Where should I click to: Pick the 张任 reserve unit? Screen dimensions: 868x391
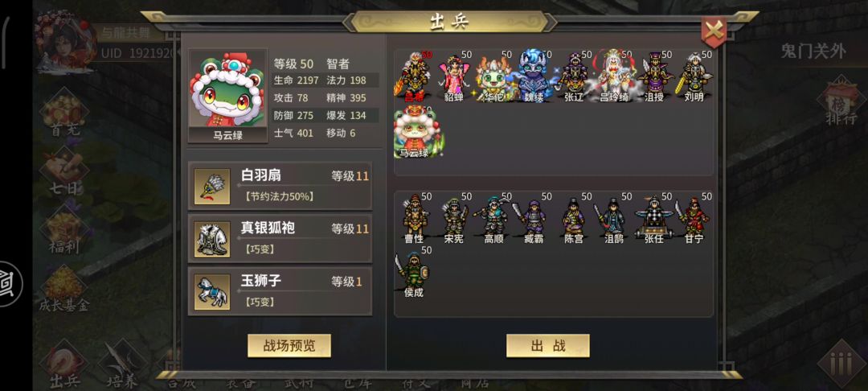[x=653, y=218]
